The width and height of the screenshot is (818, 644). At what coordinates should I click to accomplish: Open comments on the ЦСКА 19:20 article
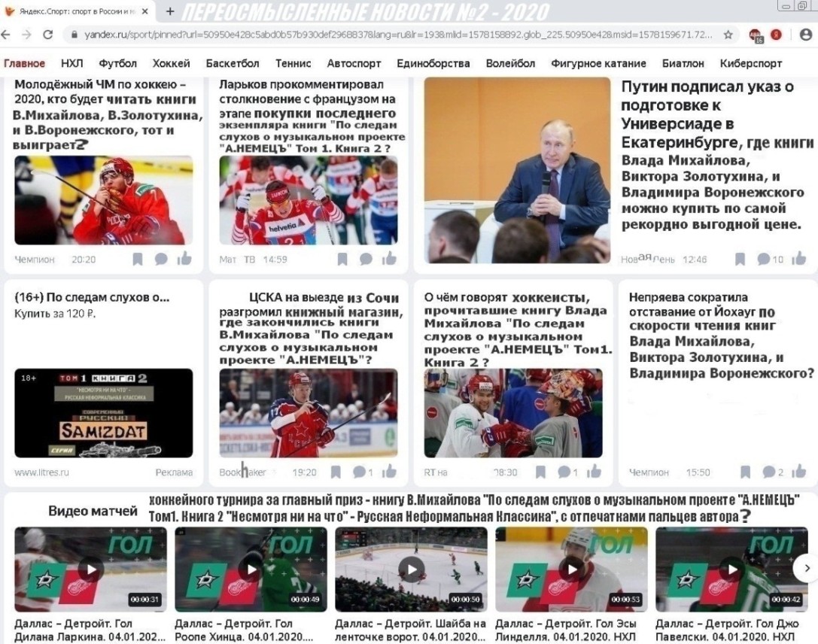(363, 472)
